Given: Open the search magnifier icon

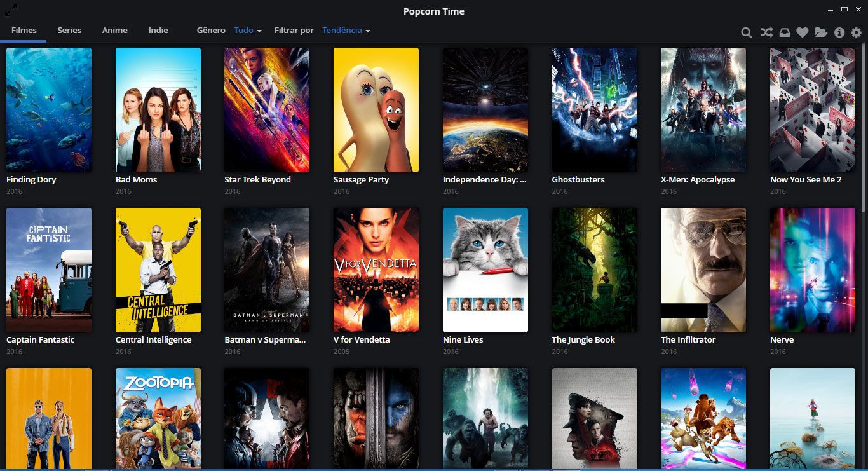Looking at the screenshot, I should [x=747, y=32].
